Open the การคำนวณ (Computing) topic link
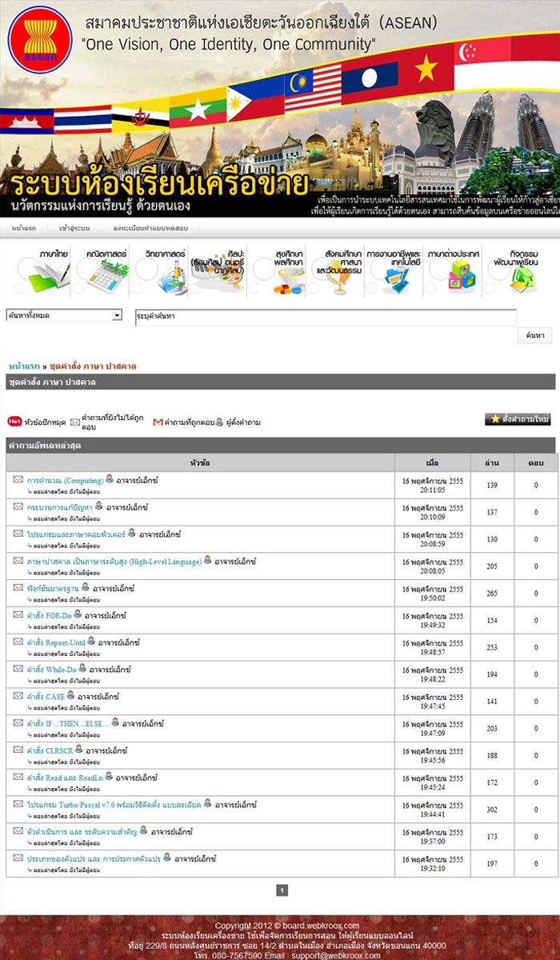The image size is (560, 960). (65, 481)
